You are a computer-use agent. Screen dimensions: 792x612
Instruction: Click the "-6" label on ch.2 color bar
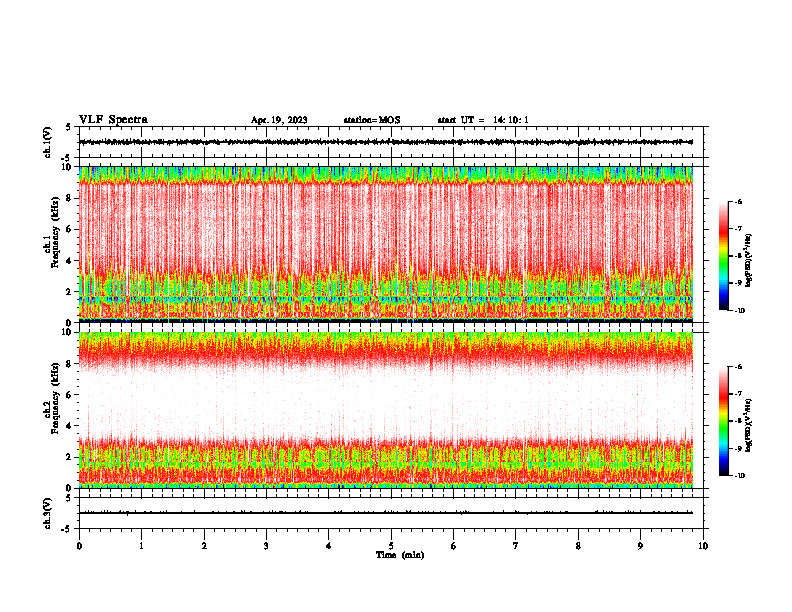click(738, 367)
